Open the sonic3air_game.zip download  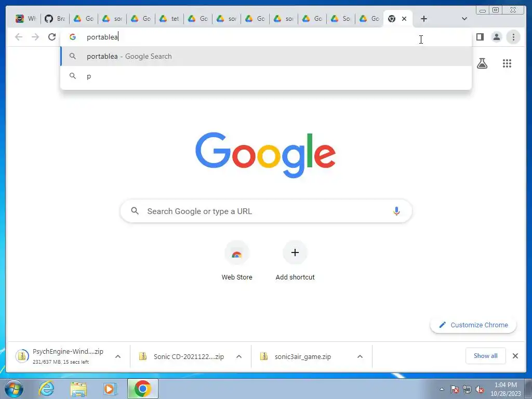pyautogui.click(x=302, y=356)
